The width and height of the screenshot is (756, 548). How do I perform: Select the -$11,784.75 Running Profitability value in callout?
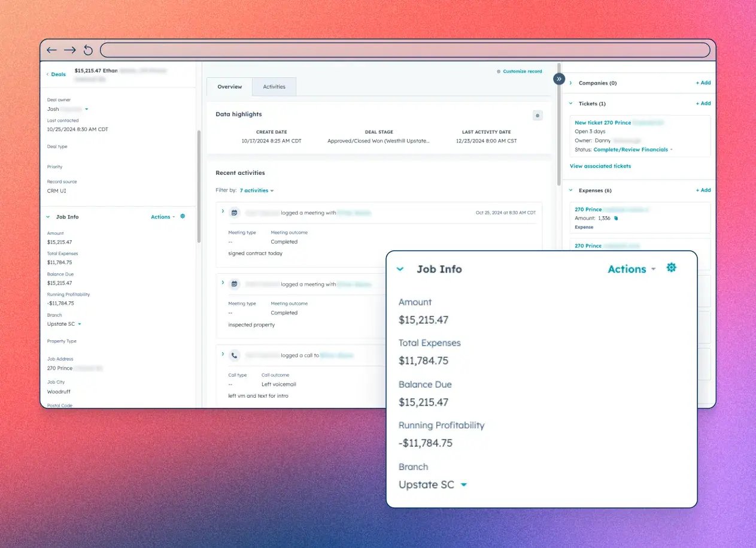pos(426,443)
